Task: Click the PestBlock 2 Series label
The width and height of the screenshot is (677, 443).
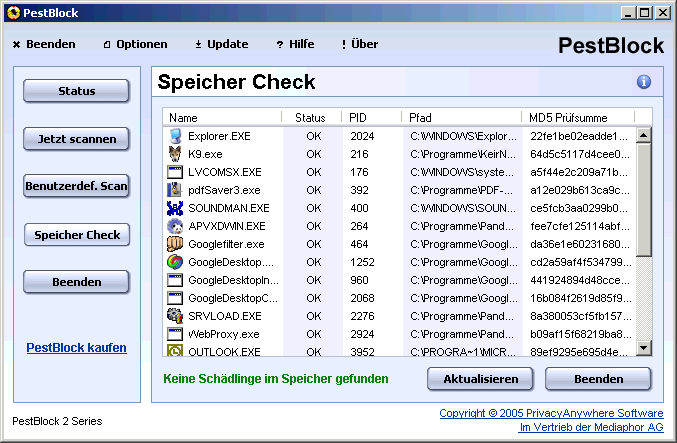Action: [x=57, y=421]
